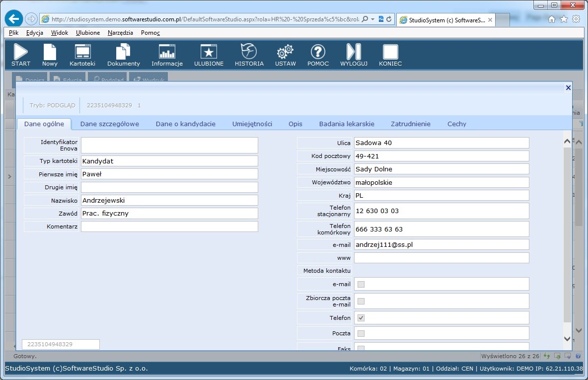The width and height of the screenshot is (588, 380).
Task: Click the Komentarz field
Action: point(169,227)
